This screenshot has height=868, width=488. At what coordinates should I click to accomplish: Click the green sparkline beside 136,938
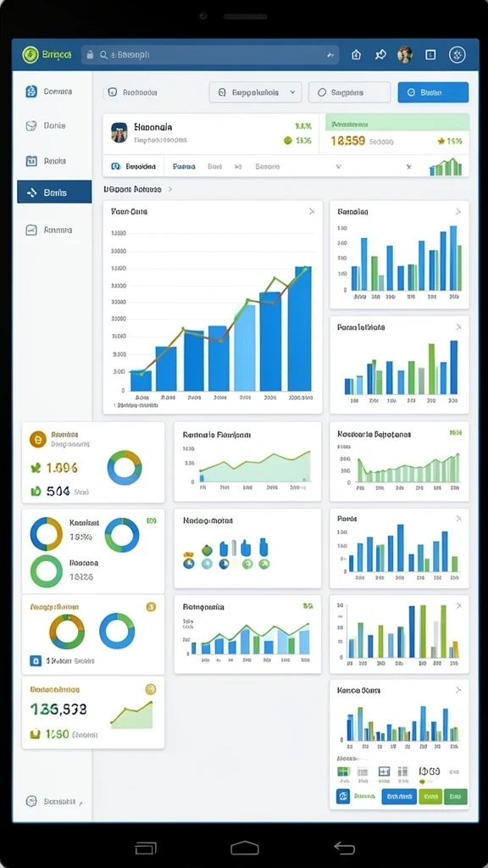point(131,715)
